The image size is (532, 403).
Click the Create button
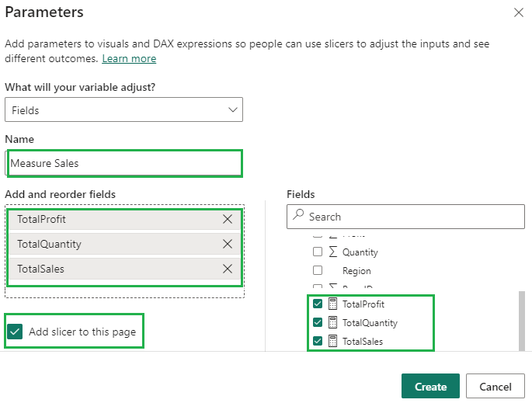click(430, 386)
